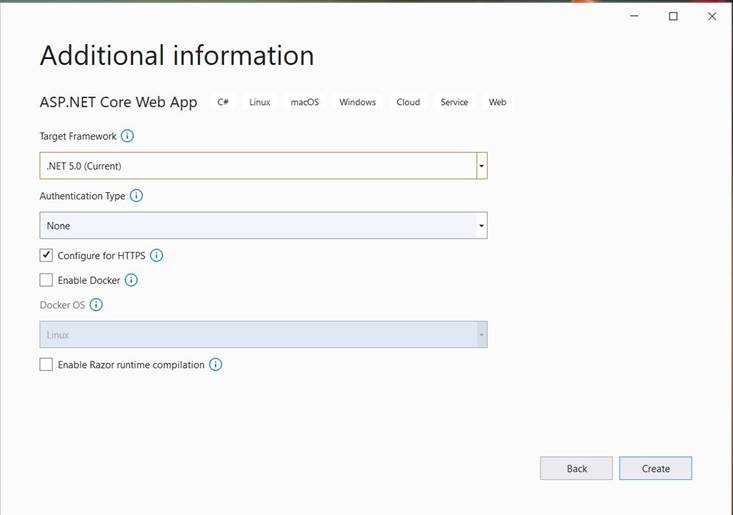Open the Configure for HTTPS info icon
Viewport: 733px width, 515px height.
pyautogui.click(x=157, y=256)
